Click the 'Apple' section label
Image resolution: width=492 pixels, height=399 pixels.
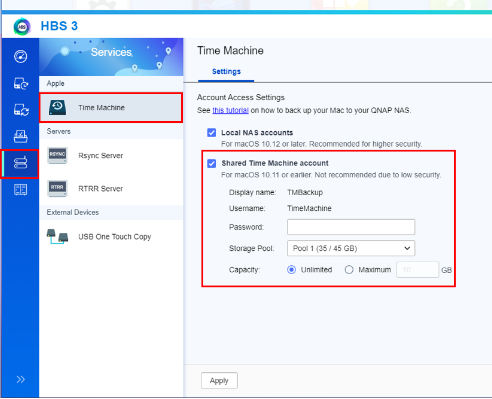[55, 83]
